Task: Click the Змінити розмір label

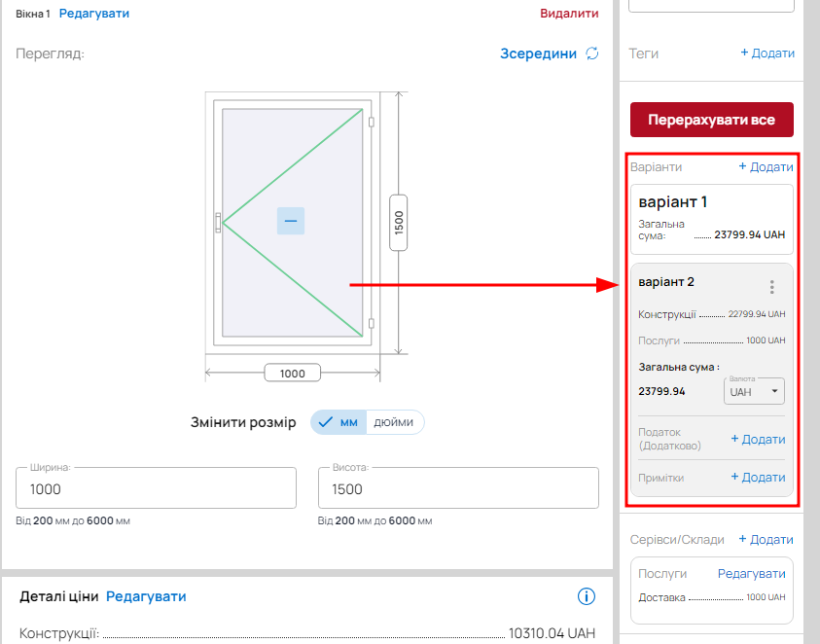Action: pos(243,422)
